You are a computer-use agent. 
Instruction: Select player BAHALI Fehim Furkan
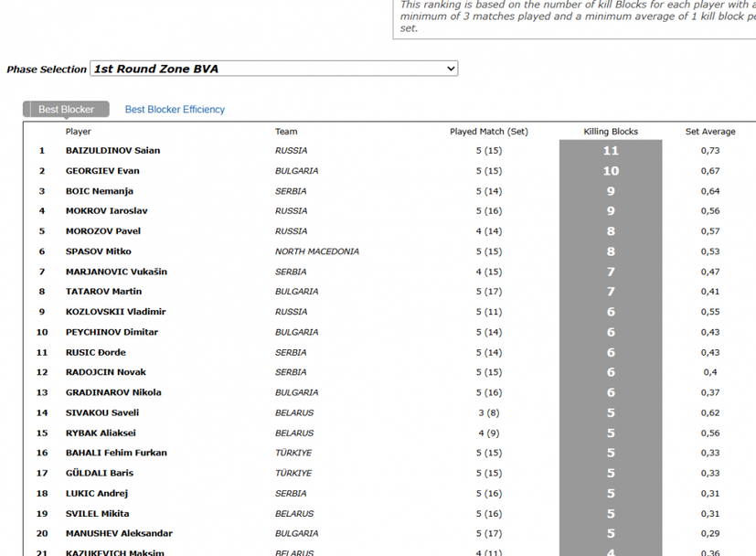coord(116,453)
